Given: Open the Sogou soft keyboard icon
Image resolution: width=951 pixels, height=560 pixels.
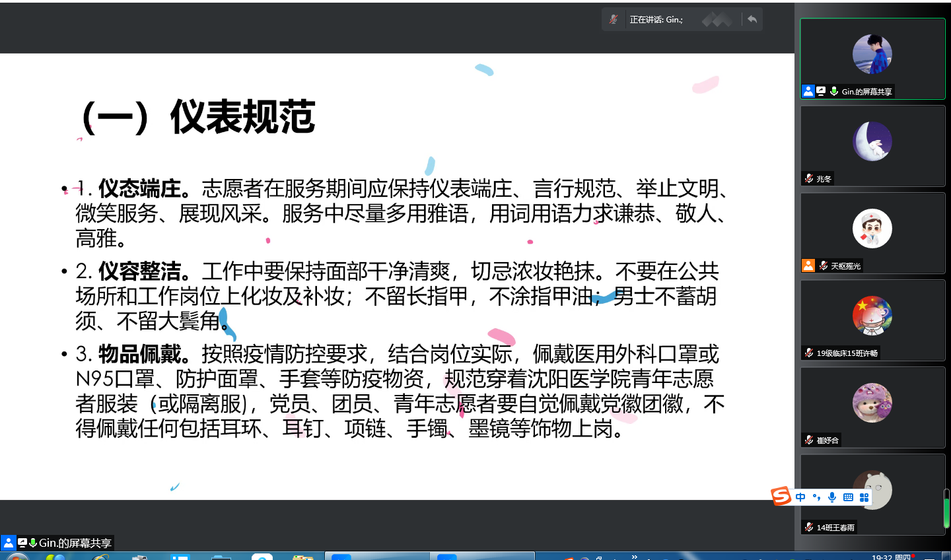Looking at the screenshot, I should [848, 497].
